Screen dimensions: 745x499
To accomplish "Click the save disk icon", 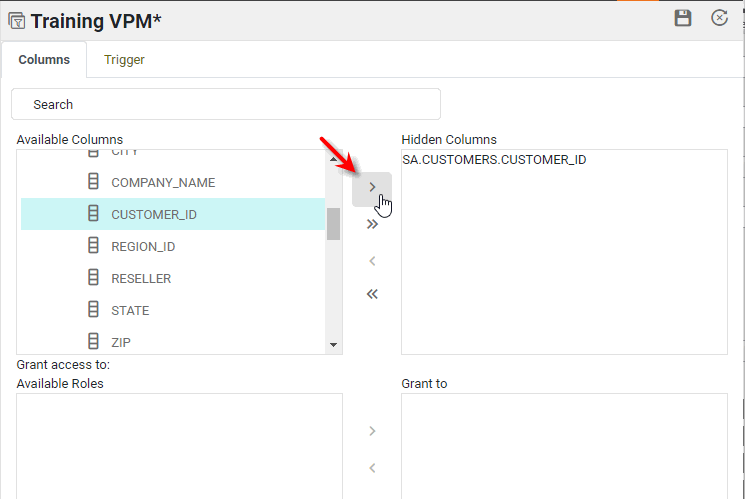I will point(683,18).
